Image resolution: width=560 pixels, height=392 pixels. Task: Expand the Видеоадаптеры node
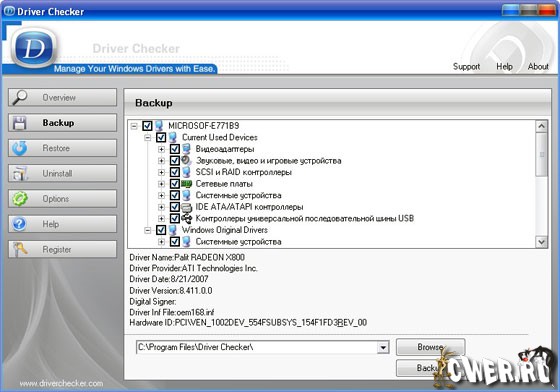161,149
